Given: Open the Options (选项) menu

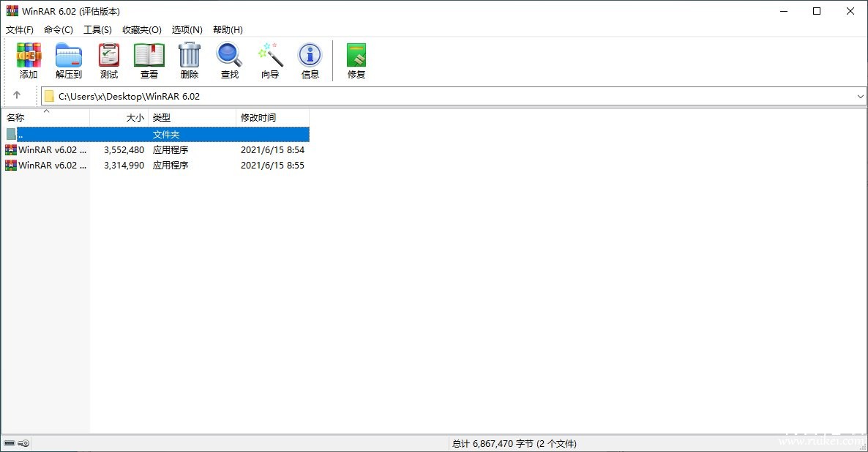Looking at the screenshot, I should pos(187,29).
